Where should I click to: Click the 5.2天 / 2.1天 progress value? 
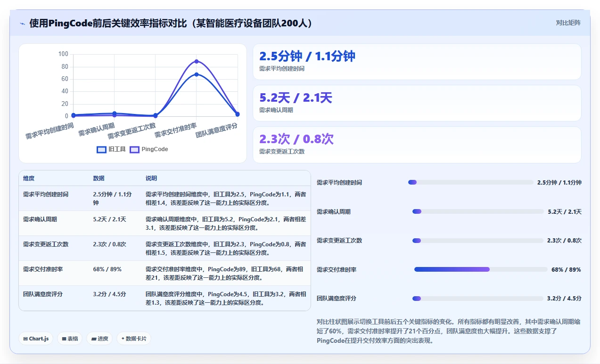click(565, 212)
